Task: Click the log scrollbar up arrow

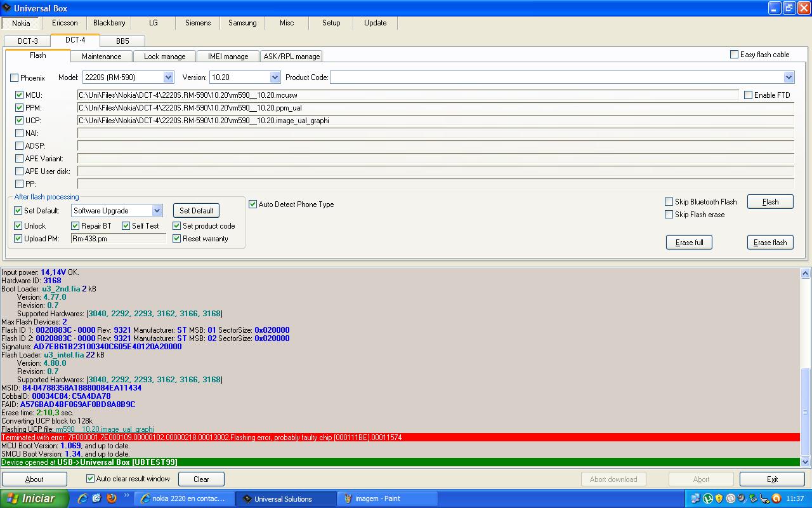Action: click(x=806, y=274)
